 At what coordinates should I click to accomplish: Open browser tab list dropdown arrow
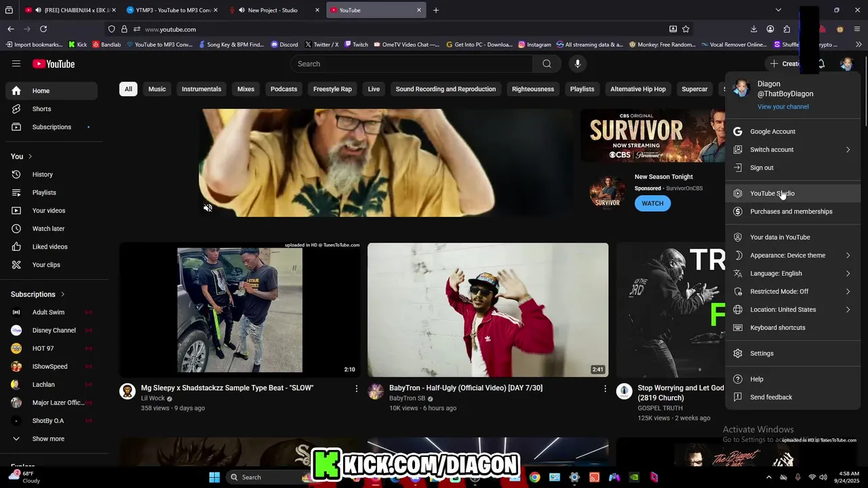[x=778, y=10]
